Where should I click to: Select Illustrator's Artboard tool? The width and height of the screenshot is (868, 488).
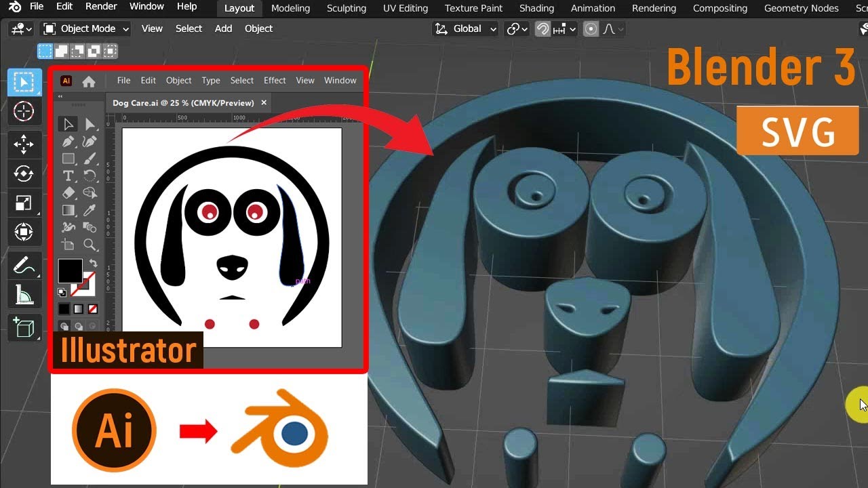click(x=68, y=244)
